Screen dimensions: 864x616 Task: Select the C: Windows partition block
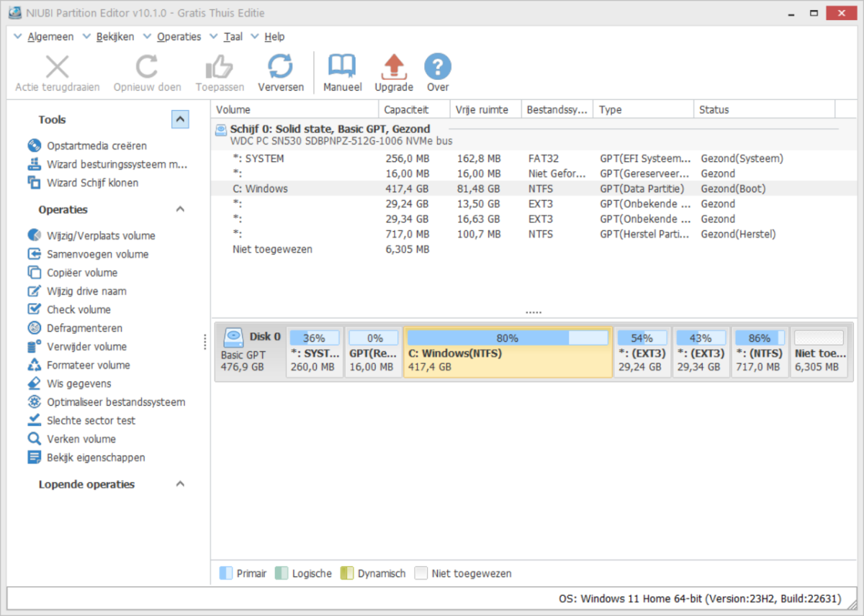[x=508, y=353]
